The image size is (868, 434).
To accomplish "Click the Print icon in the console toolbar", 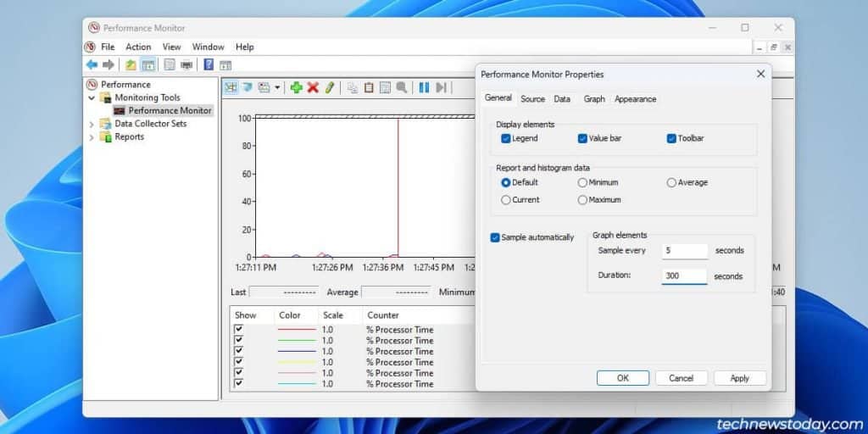I will click(x=186, y=64).
